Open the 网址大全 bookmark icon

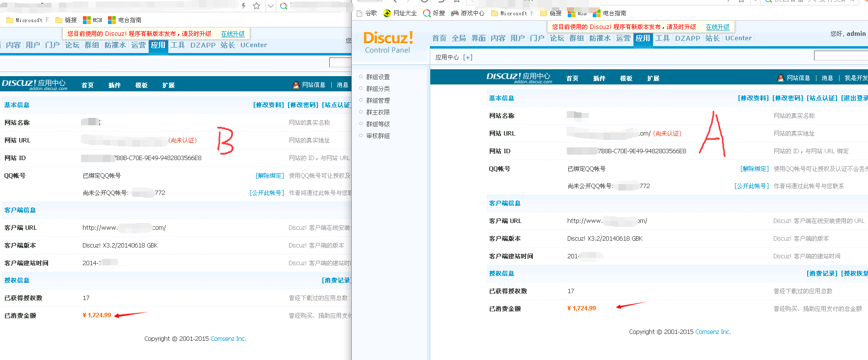point(387,13)
